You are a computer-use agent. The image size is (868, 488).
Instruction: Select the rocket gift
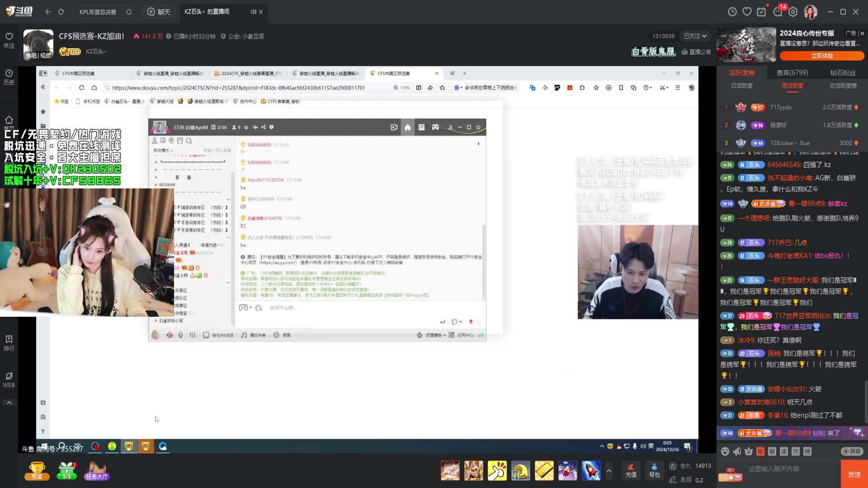[x=591, y=471]
